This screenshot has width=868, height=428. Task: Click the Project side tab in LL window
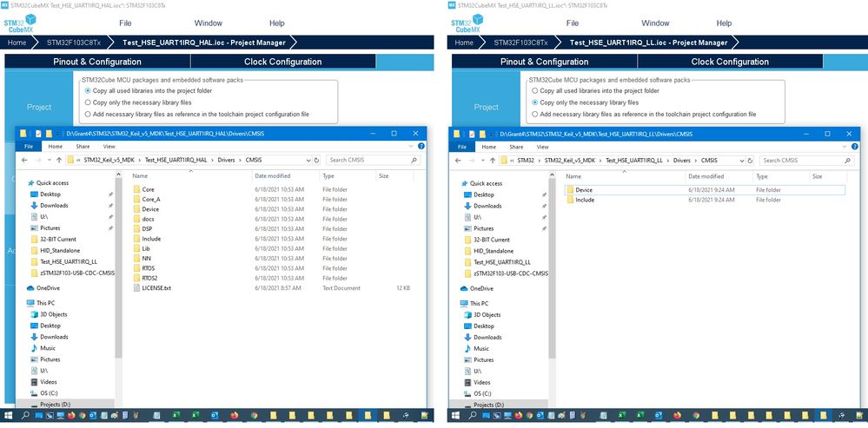click(486, 108)
